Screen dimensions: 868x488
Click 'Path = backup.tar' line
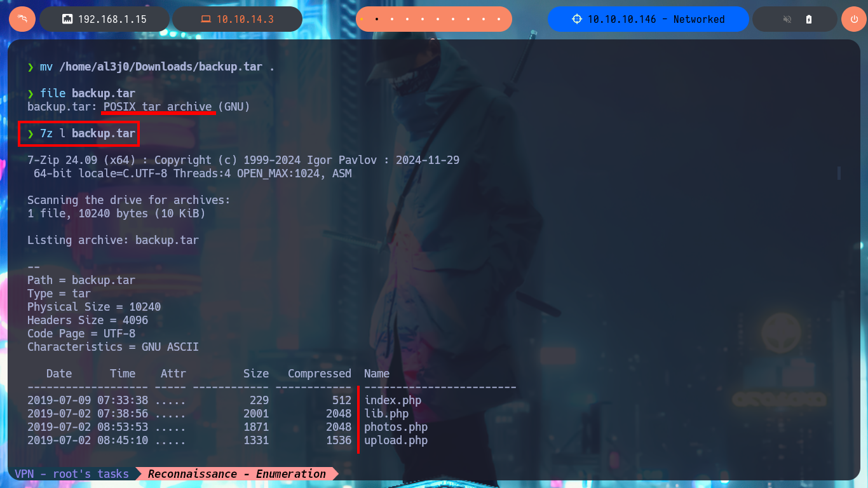(x=81, y=280)
